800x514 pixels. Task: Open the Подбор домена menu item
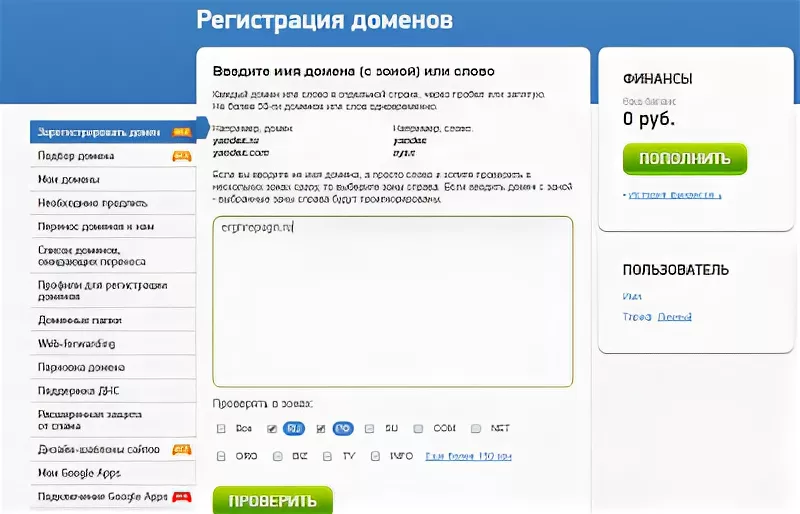pos(113,156)
